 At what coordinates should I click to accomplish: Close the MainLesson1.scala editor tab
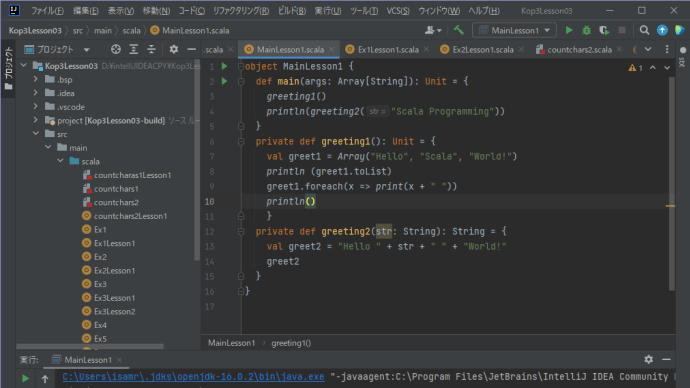[x=332, y=50]
